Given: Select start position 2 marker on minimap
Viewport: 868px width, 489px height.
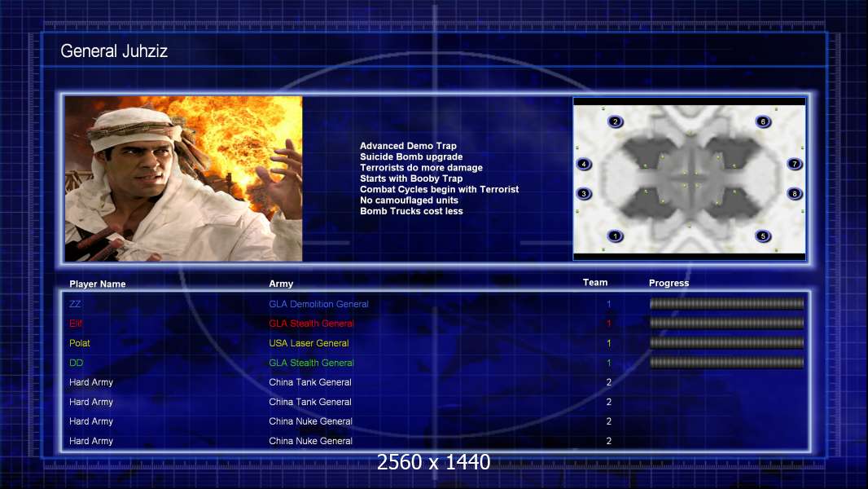Looking at the screenshot, I should (x=616, y=121).
